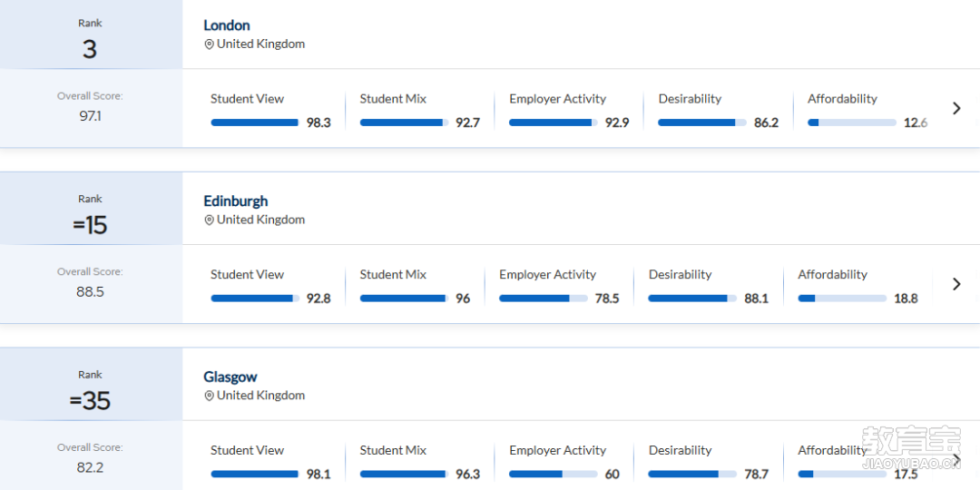Click Glasgow's Desirability score 78.7
Viewport: 980px width, 490px height.
[x=756, y=475]
